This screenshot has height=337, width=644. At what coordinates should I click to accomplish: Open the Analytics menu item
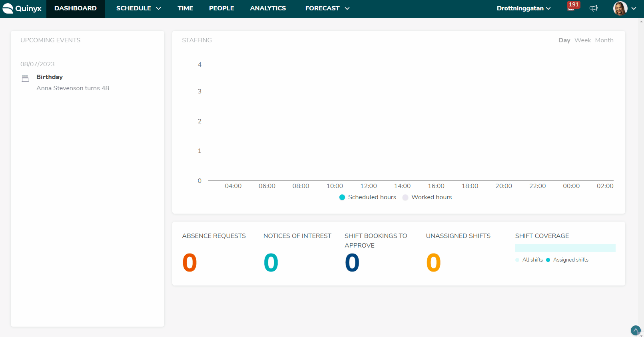pos(268,8)
